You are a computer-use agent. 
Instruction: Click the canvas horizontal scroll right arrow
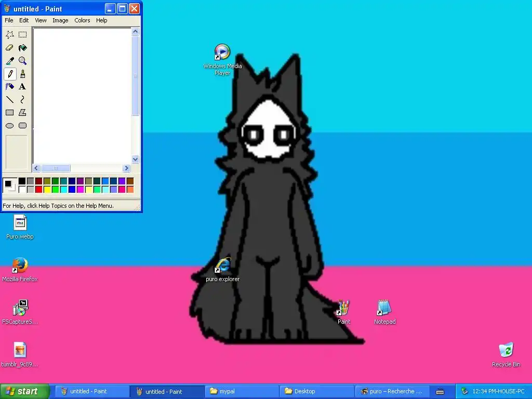point(127,168)
